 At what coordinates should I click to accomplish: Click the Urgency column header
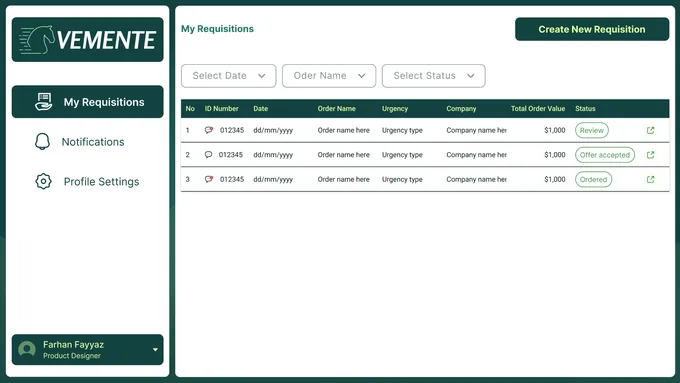coord(395,109)
